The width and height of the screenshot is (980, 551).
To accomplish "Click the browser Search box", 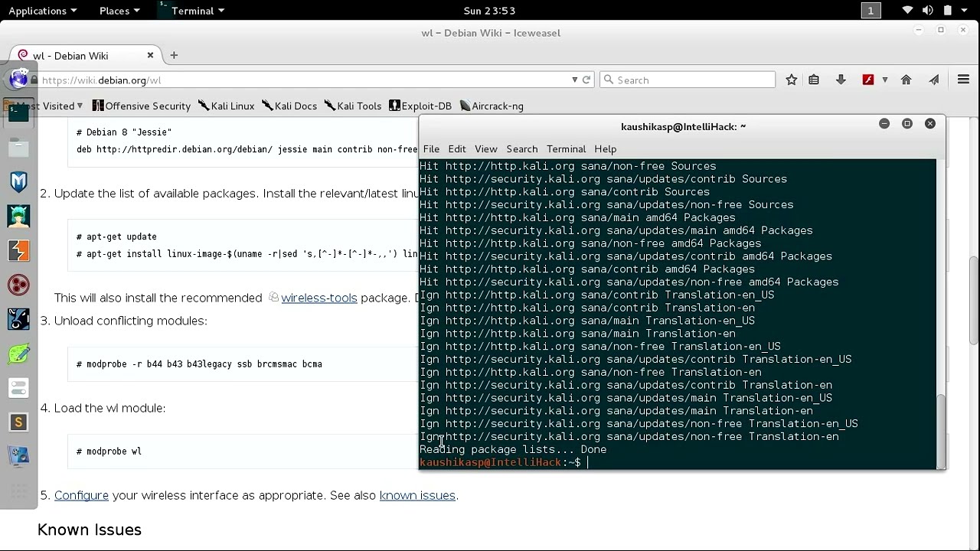I will 688,80.
